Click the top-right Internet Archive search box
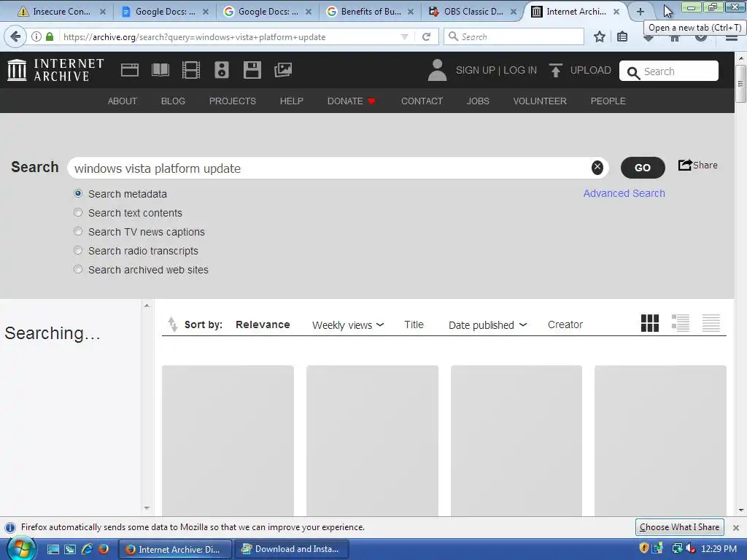Image resolution: width=747 pixels, height=560 pixels. click(x=669, y=71)
